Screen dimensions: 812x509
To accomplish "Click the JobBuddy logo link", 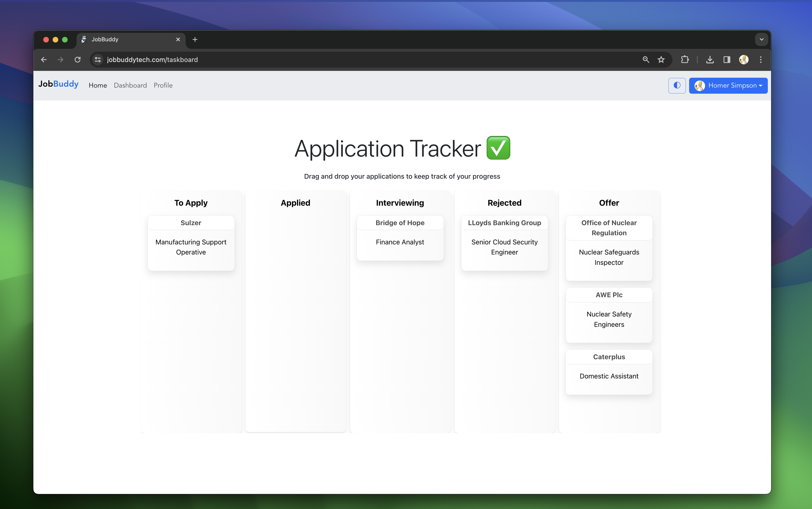I will pos(58,84).
